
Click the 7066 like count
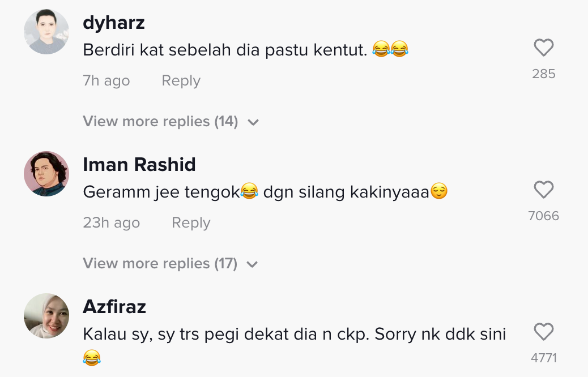543,216
